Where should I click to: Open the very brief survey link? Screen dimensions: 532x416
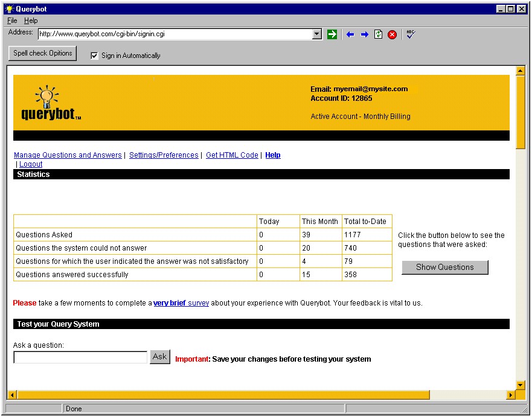point(181,303)
